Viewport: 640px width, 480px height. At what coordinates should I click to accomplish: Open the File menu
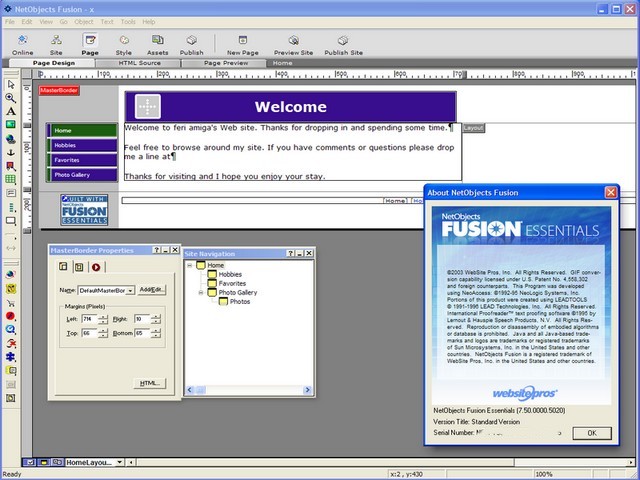(x=10, y=22)
